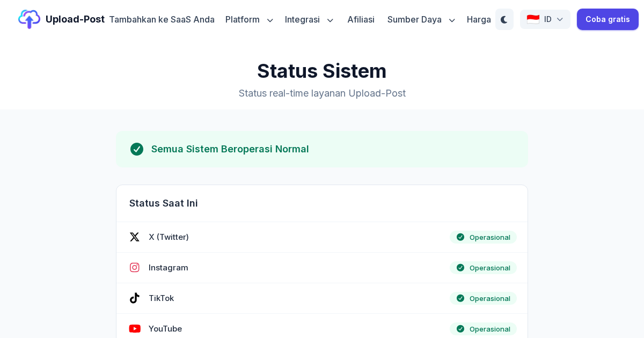Open Tambahkan ke SaaS Anda link
This screenshot has width=644, height=338.
point(162,19)
